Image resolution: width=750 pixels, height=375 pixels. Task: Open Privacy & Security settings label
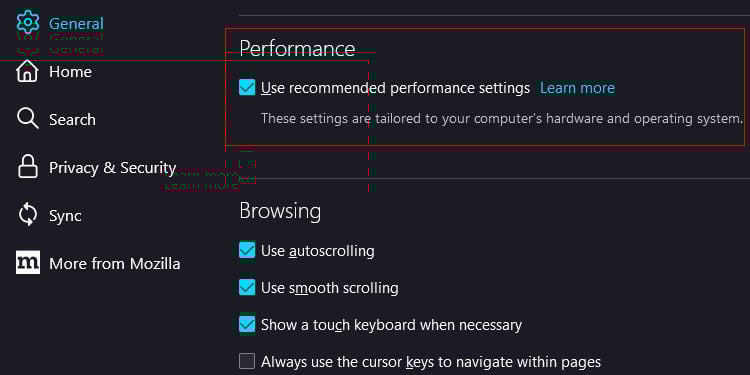(x=112, y=168)
